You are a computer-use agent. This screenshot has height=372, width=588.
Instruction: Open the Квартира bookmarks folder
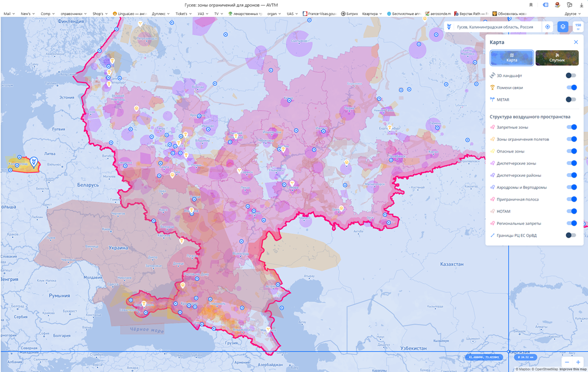(372, 13)
